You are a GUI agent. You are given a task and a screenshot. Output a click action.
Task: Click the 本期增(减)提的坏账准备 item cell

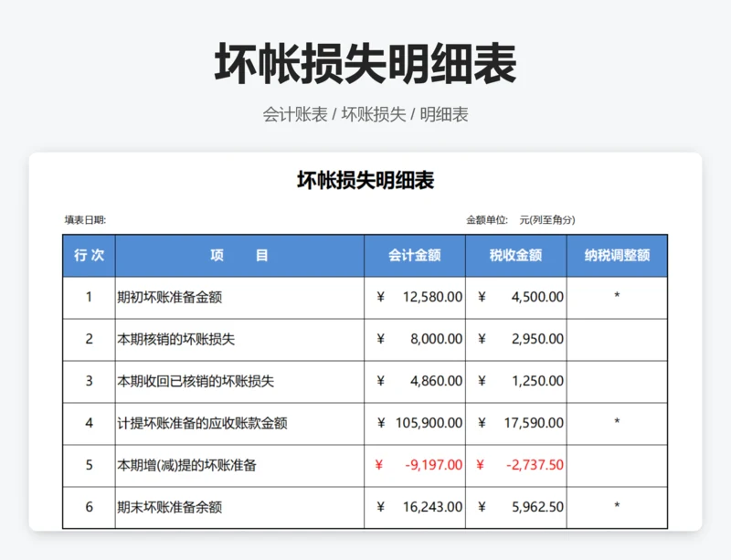coord(239,465)
